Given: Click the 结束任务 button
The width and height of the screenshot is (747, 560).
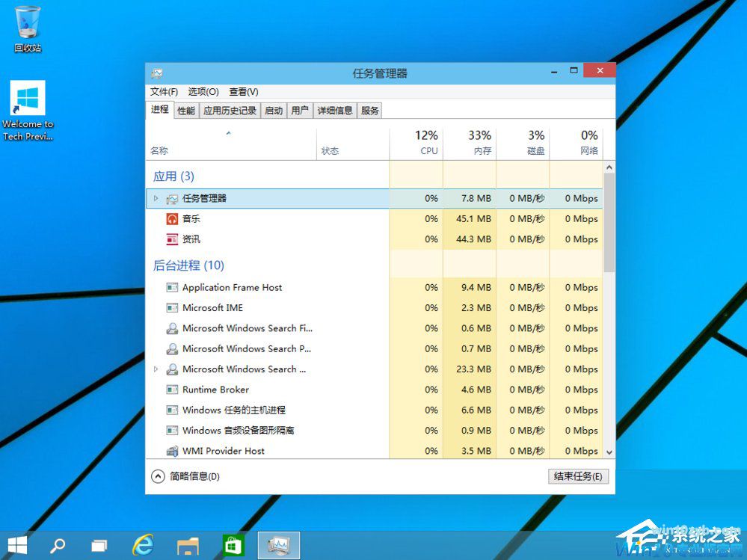Looking at the screenshot, I should [x=578, y=476].
